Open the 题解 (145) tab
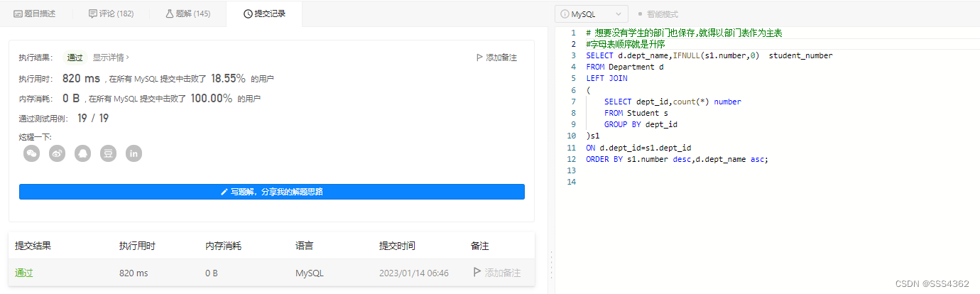The image size is (980, 294). pyautogui.click(x=187, y=13)
